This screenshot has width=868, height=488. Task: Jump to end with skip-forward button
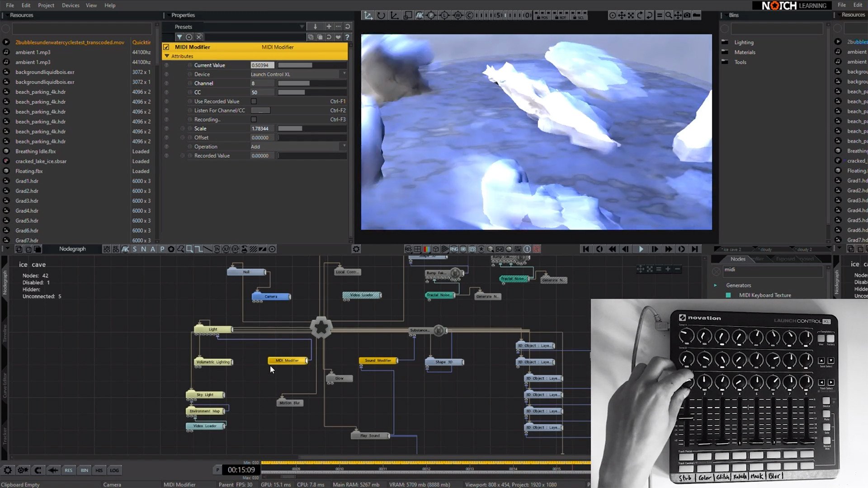tap(695, 249)
